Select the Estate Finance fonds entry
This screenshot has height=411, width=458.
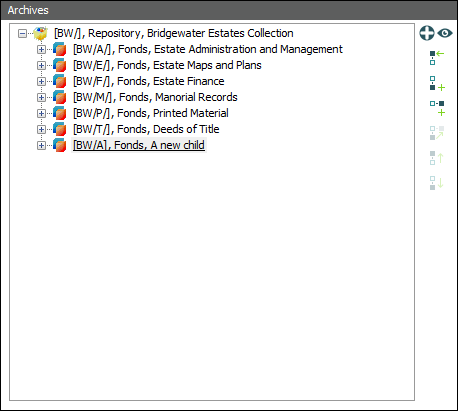point(149,81)
